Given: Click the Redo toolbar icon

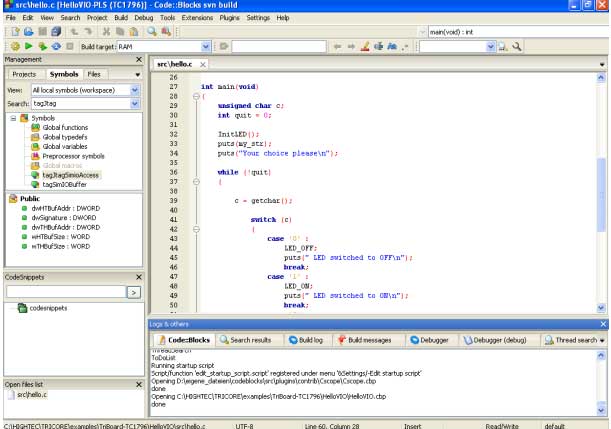Looking at the screenshot, I should click(88, 32).
